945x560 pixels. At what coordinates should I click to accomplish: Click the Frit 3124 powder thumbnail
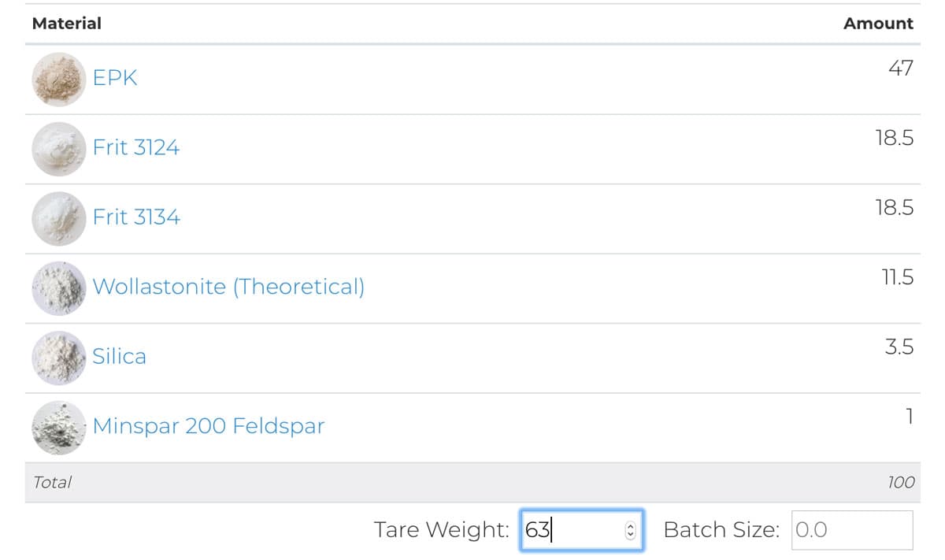pos(58,148)
